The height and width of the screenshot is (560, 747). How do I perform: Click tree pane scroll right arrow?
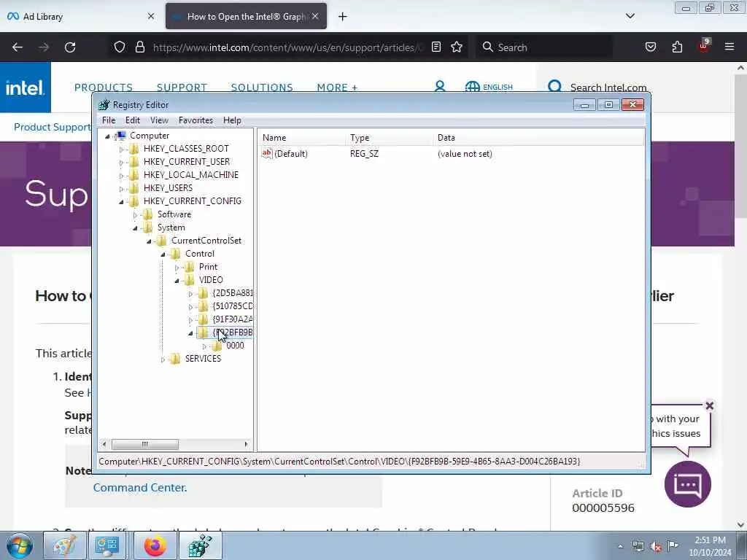click(x=246, y=444)
